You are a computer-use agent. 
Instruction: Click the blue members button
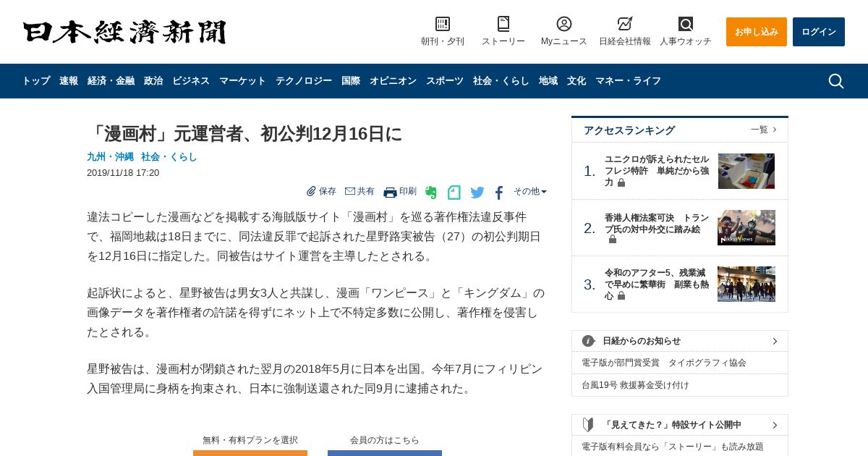[x=385, y=453]
